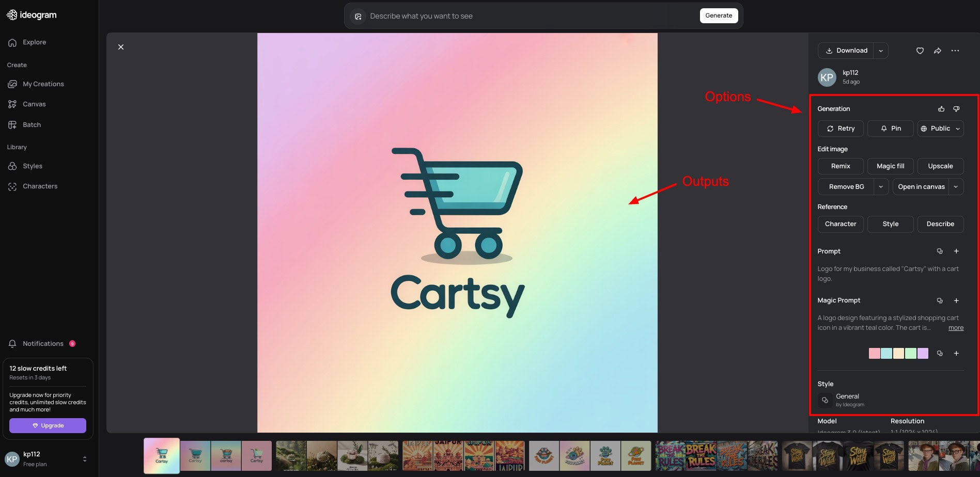The width and height of the screenshot is (980, 477).
Task: Give the generation a thumbs up
Action: 941,109
